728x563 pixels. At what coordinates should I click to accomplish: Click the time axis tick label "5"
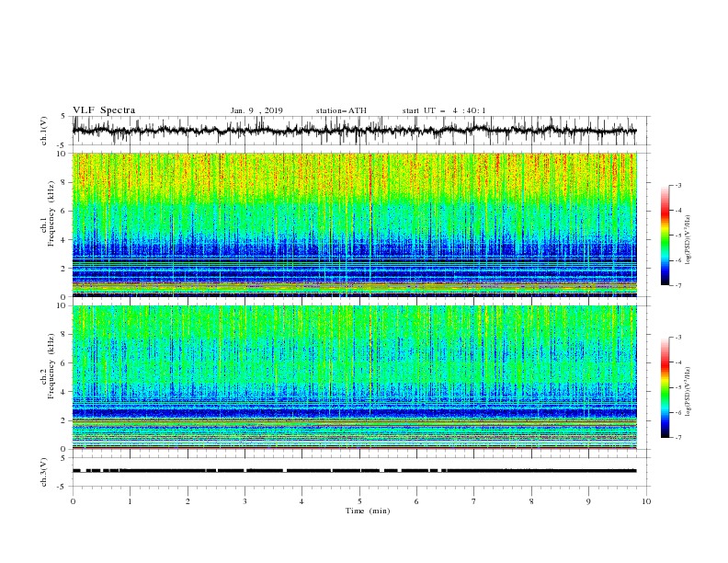pyautogui.click(x=359, y=501)
